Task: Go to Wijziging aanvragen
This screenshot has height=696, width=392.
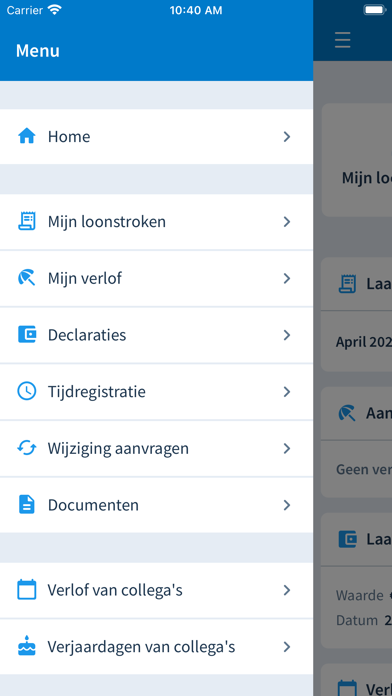Action: (x=156, y=449)
